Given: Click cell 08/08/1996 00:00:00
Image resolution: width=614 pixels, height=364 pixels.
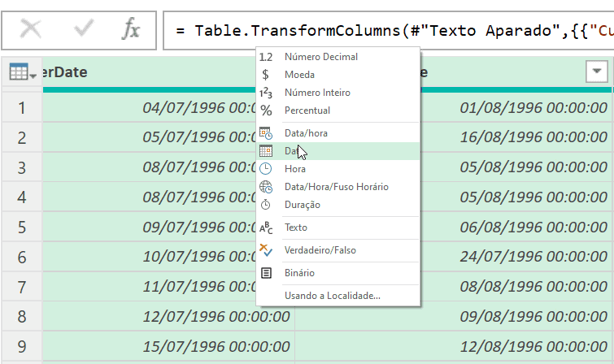Looking at the screenshot, I should pos(516,288).
